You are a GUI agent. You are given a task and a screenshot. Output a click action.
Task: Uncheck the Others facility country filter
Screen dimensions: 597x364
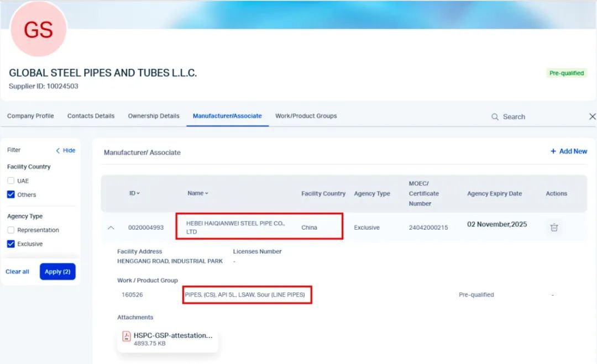pyautogui.click(x=11, y=194)
